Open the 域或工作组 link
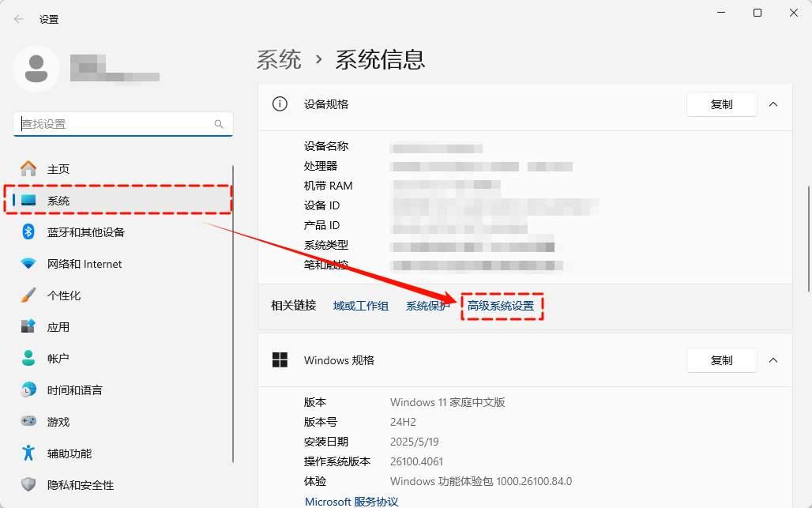This screenshot has height=508, width=812. point(360,306)
